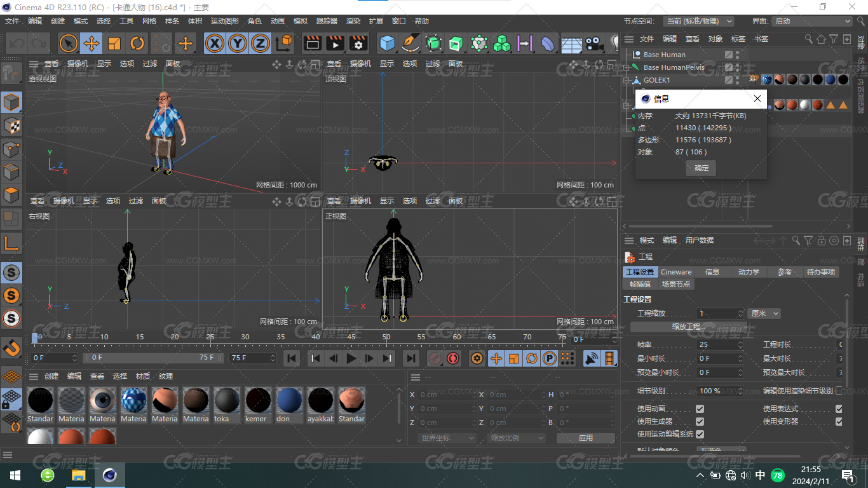Open the 场景节点 tab
The height and width of the screenshot is (488, 868).
click(675, 284)
